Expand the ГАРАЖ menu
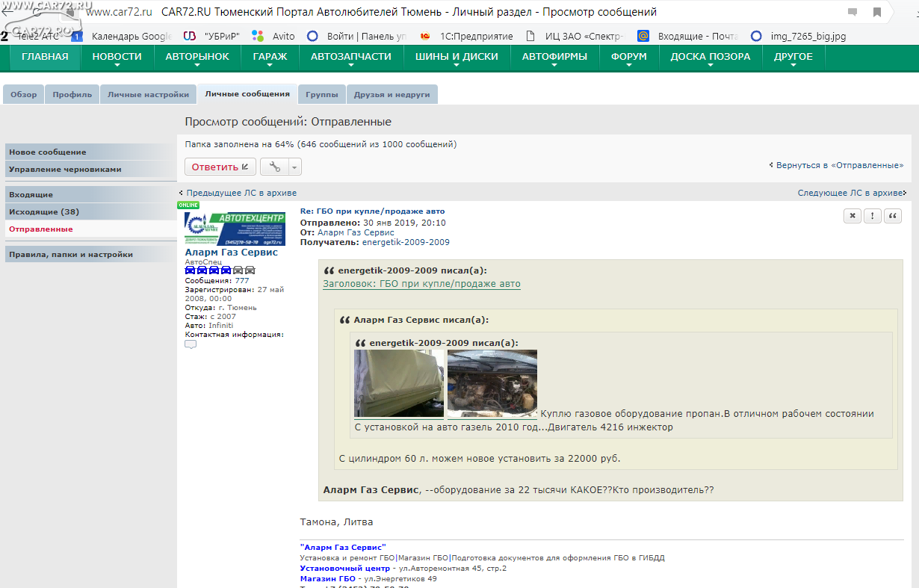The height and width of the screenshot is (588, 919). (x=270, y=57)
